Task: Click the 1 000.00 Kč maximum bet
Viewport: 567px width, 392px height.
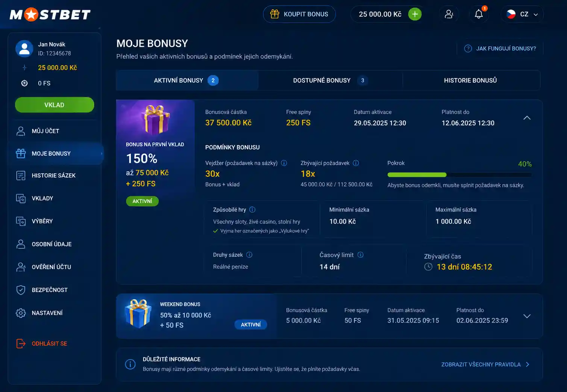Action: coord(453,222)
